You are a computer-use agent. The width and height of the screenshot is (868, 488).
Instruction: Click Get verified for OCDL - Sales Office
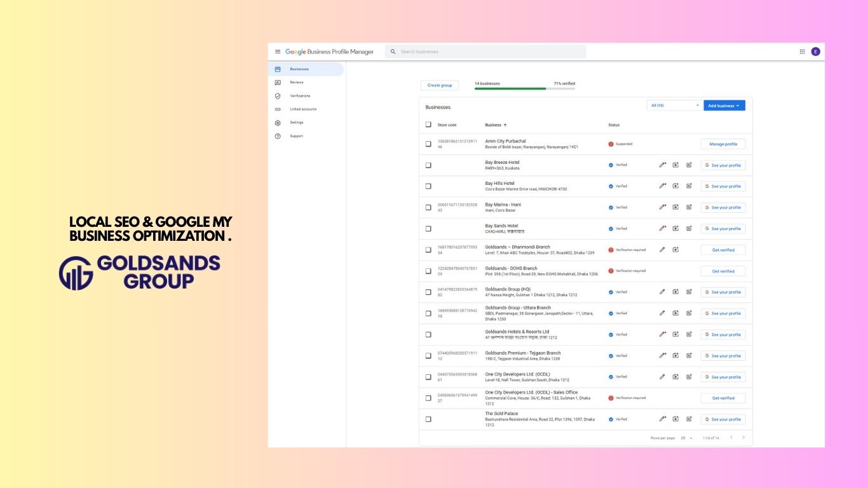(723, 398)
